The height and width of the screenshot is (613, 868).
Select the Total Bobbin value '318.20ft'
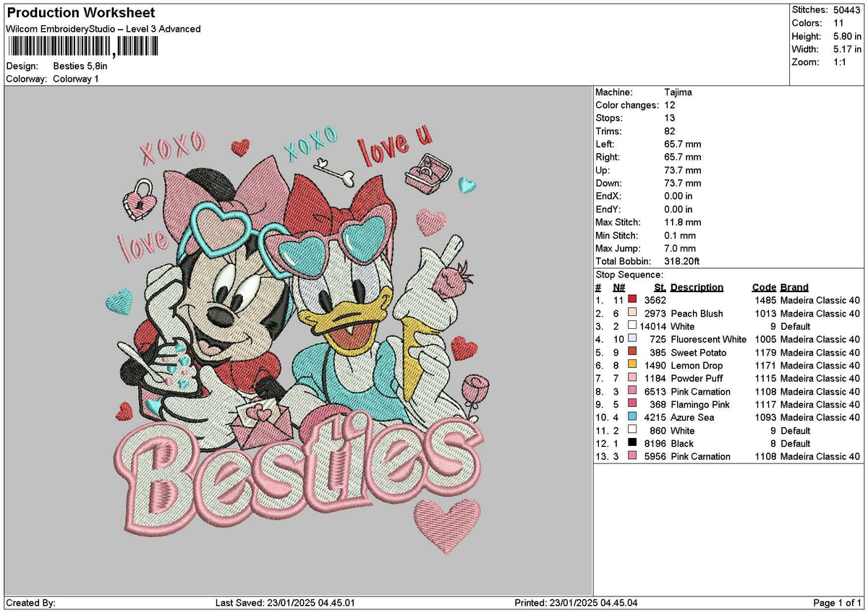click(682, 262)
